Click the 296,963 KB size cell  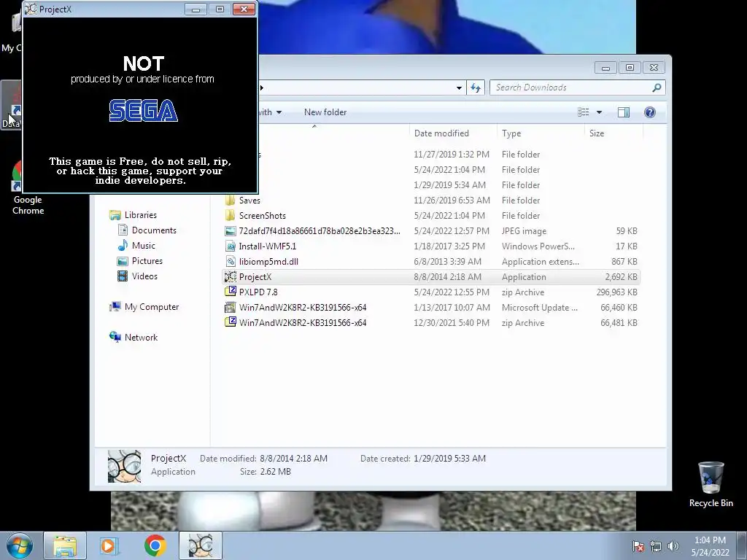(x=616, y=292)
